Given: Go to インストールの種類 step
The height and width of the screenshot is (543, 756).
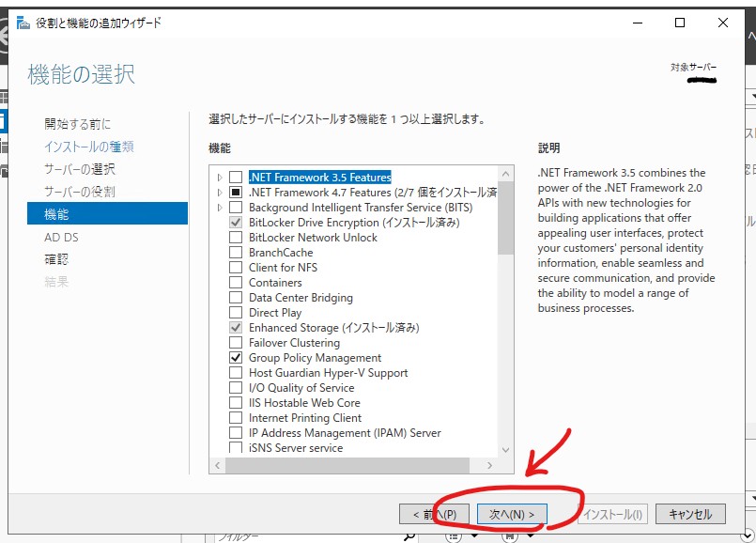Looking at the screenshot, I should [89, 147].
